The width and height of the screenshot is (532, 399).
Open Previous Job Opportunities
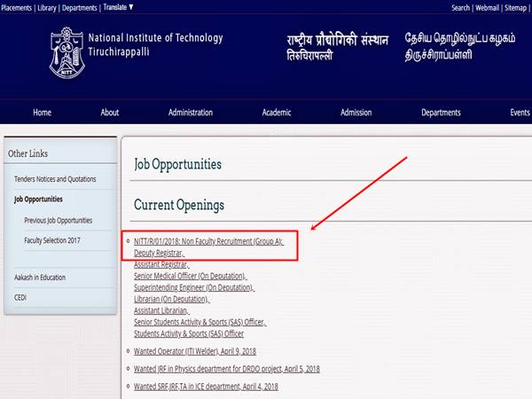(x=58, y=220)
